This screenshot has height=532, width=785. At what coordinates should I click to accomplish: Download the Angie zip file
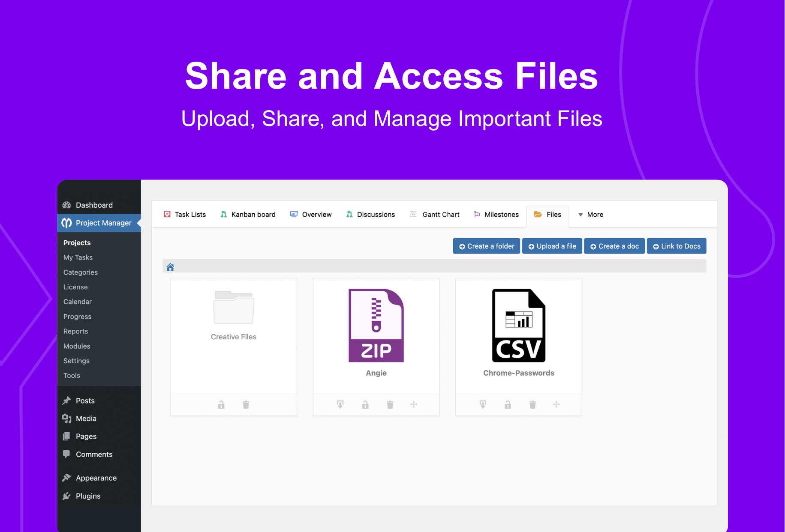tap(340, 404)
